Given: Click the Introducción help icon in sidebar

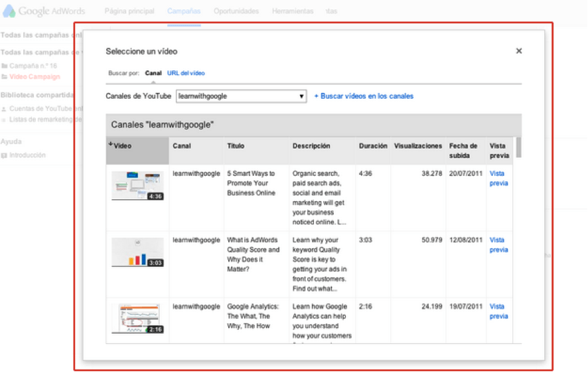Looking at the screenshot, I should (x=5, y=155).
